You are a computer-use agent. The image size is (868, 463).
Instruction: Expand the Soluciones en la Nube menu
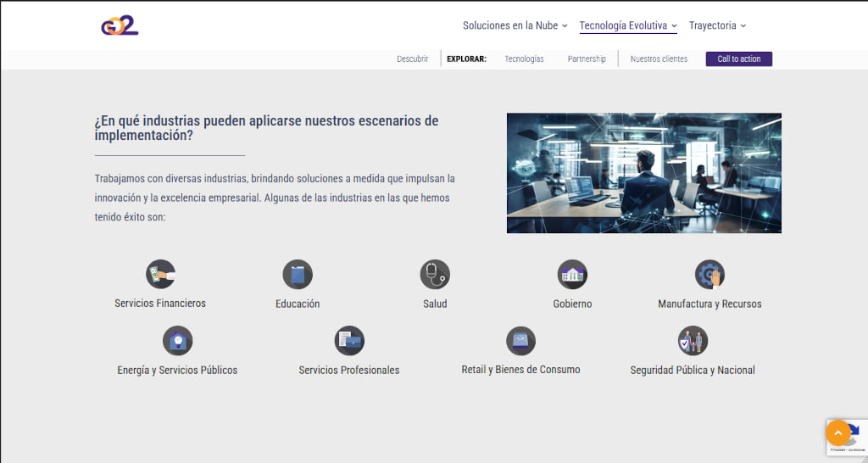(x=515, y=25)
